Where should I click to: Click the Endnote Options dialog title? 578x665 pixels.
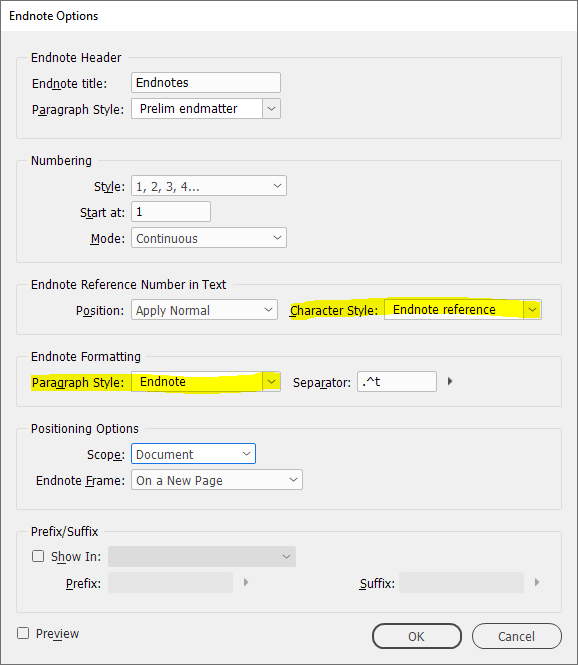click(53, 16)
